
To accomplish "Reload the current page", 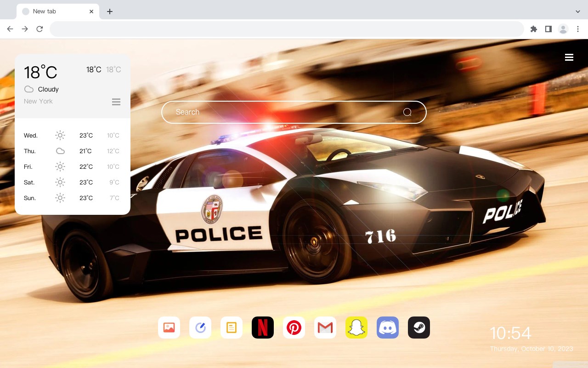I will pos(40,29).
